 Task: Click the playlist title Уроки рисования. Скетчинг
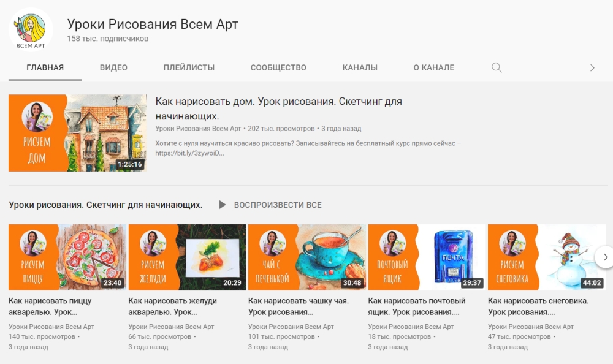pos(105,205)
